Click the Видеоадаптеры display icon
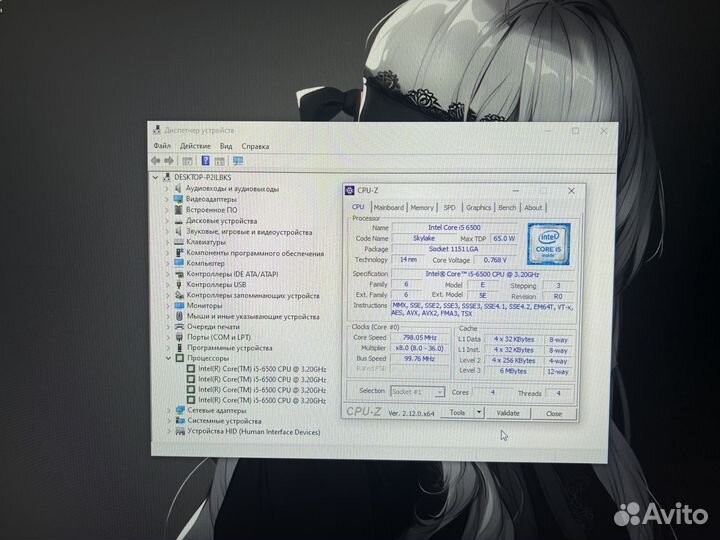This screenshot has height=540, width=720. pos(178,199)
